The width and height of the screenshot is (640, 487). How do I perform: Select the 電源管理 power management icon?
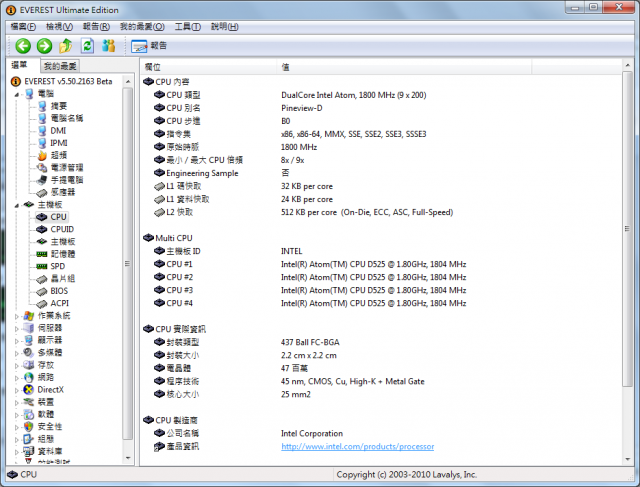coord(42,167)
